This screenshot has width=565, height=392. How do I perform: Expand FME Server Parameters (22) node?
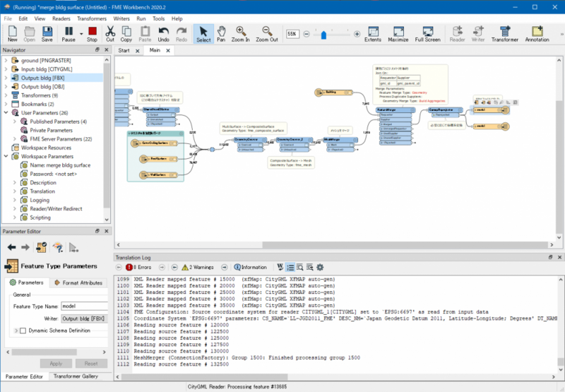[x=14, y=138]
